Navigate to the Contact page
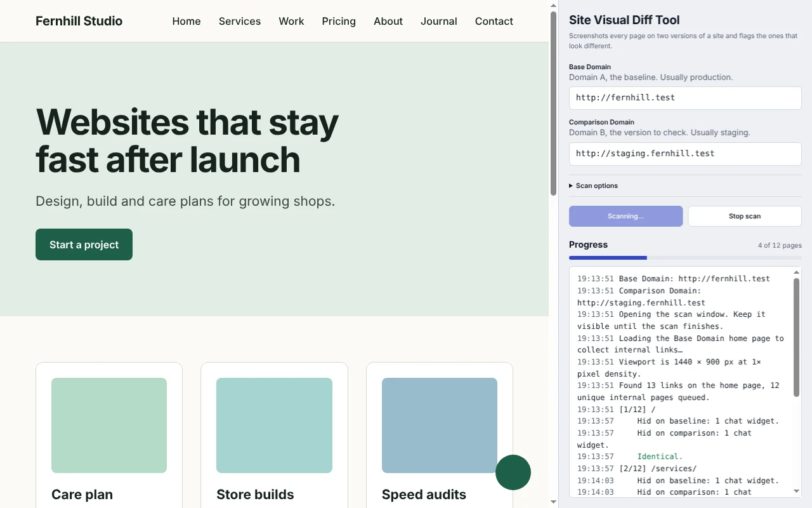The width and height of the screenshot is (812, 508). click(494, 21)
